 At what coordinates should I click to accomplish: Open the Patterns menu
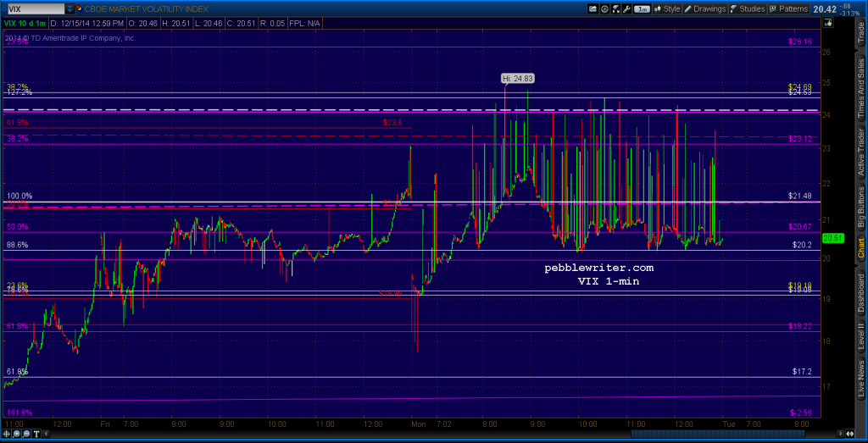(x=788, y=8)
